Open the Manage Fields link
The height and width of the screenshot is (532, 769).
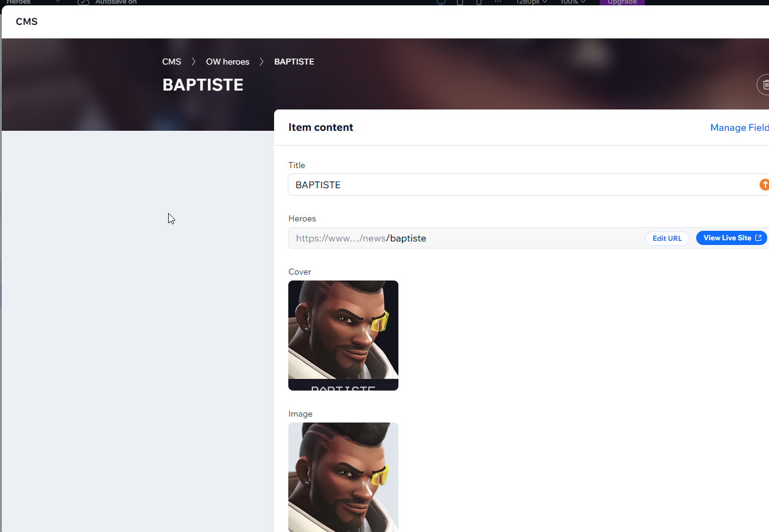click(x=739, y=127)
